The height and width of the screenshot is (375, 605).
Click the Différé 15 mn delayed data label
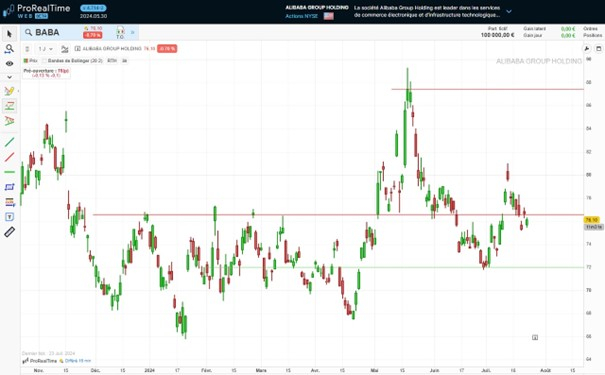tap(78, 361)
